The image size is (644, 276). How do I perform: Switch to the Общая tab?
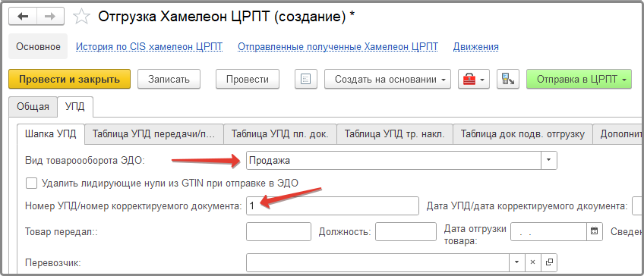pos(33,107)
